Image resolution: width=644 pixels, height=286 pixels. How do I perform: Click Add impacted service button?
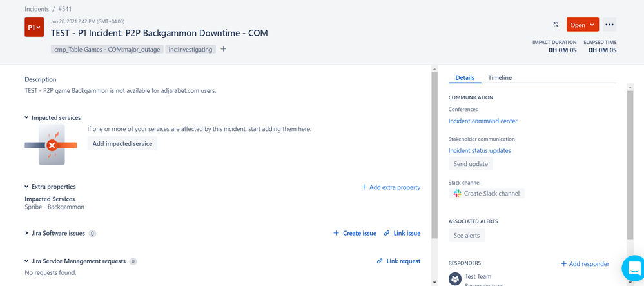[122, 143]
